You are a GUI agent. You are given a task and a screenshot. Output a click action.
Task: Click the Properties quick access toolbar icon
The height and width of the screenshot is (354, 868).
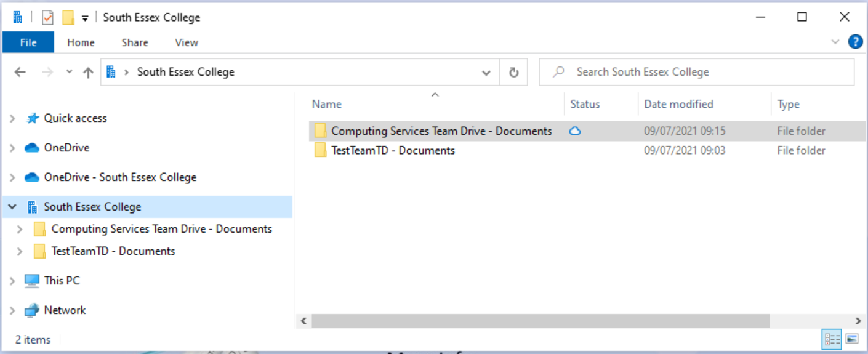click(47, 17)
